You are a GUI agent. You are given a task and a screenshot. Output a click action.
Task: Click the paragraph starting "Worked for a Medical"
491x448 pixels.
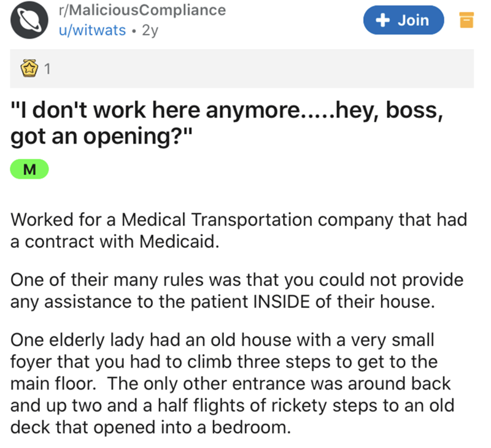(239, 230)
